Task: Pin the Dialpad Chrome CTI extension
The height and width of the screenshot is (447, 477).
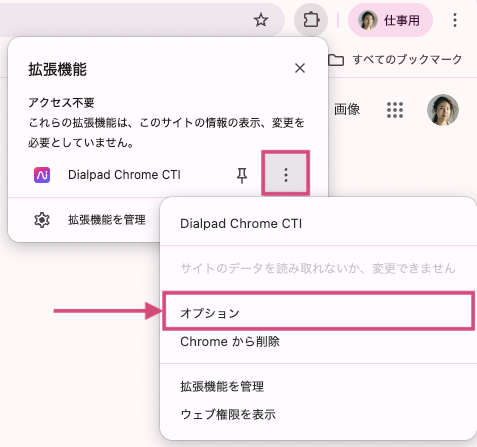Action: [242, 175]
